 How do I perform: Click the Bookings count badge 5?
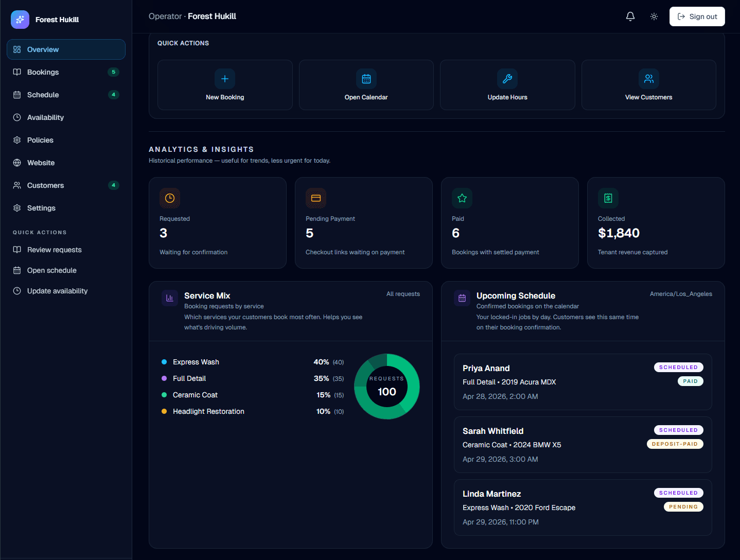[114, 72]
